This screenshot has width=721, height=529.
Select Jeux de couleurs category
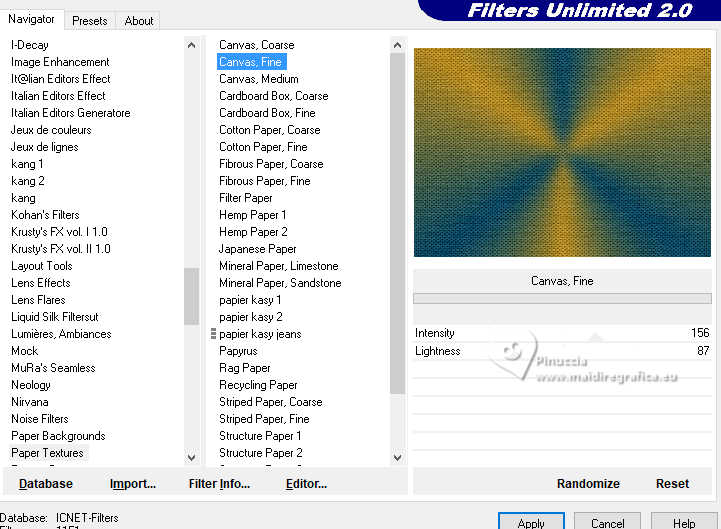51,130
